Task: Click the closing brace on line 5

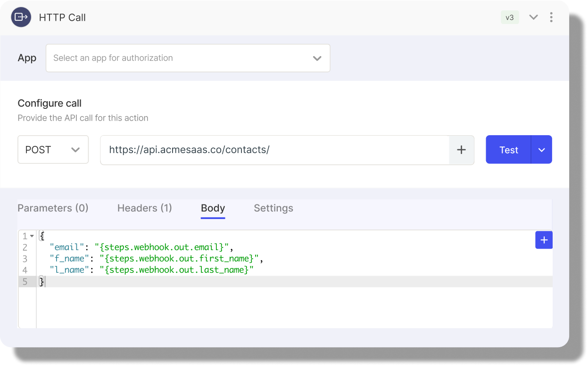Action: pyautogui.click(x=41, y=282)
